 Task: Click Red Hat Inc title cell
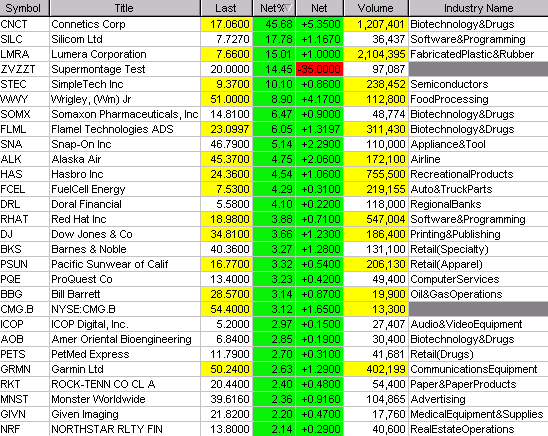(x=125, y=219)
